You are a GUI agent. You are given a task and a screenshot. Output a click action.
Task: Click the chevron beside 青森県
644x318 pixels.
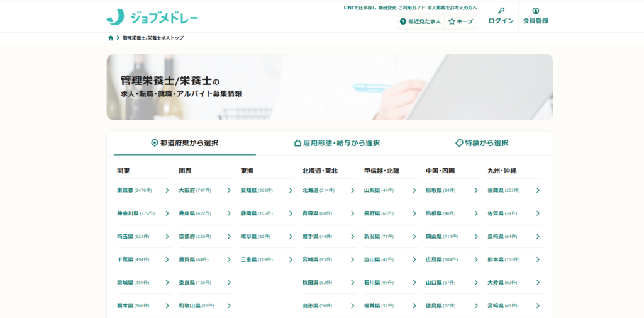tap(353, 213)
